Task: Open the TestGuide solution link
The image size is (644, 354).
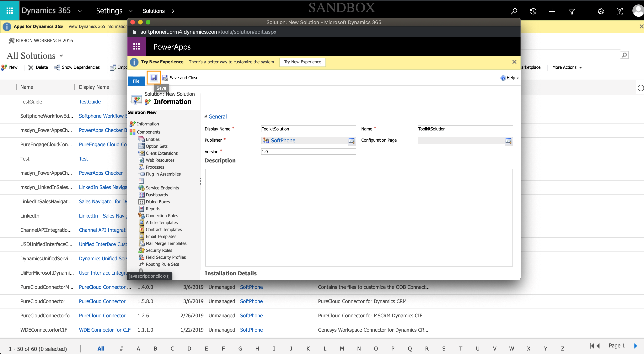Action: pos(90,102)
